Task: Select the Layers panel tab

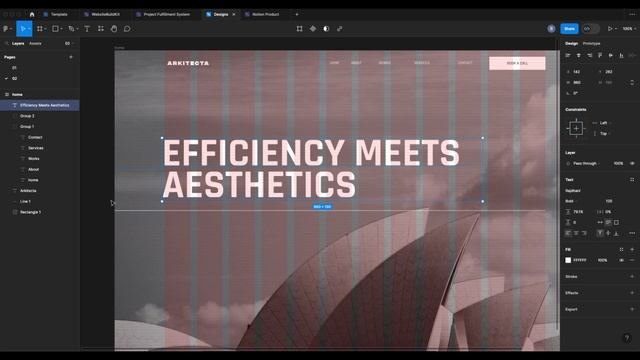Action: [18, 43]
